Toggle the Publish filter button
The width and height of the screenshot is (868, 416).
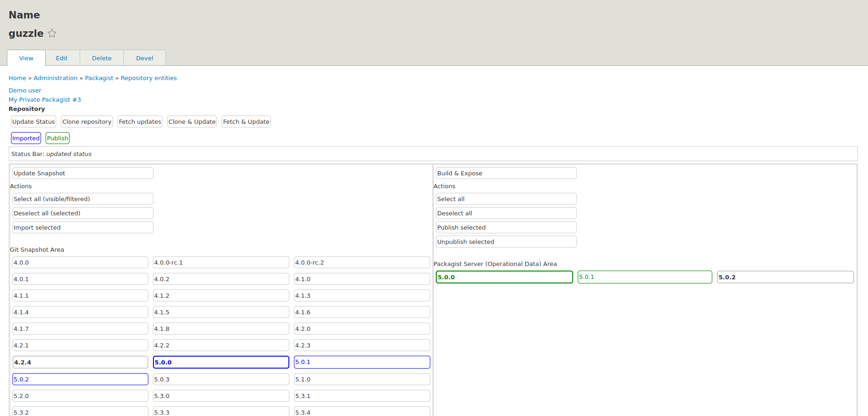tap(58, 138)
